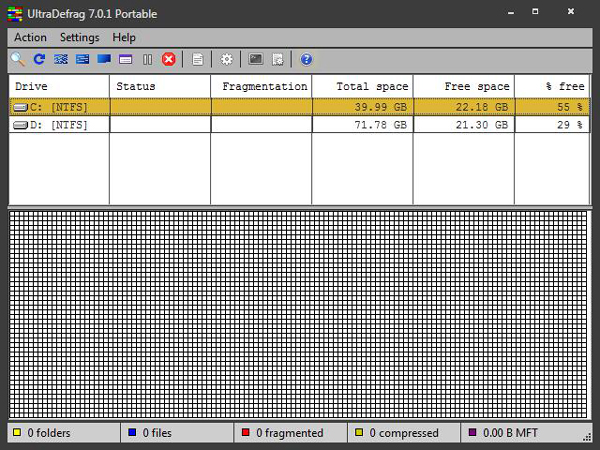Click the 21.30 GB free space cell
Screen dimensions: 600x450
point(464,125)
